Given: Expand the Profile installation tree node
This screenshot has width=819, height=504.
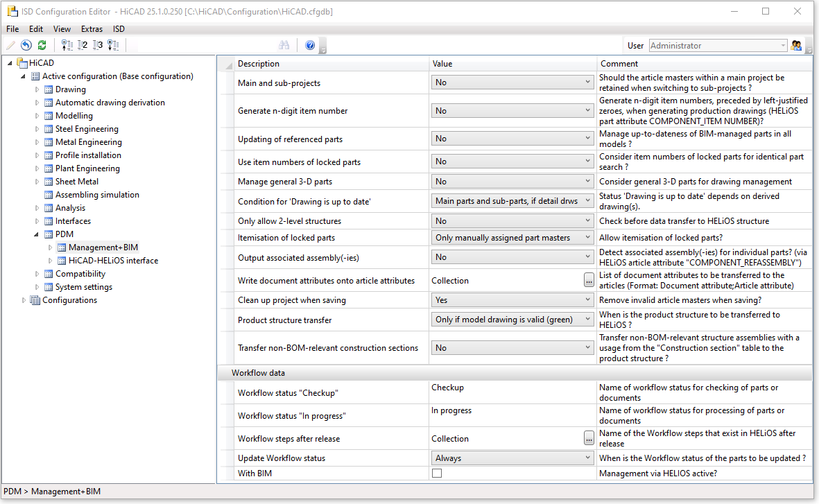Looking at the screenshot, I should click(x=37, y=155).
